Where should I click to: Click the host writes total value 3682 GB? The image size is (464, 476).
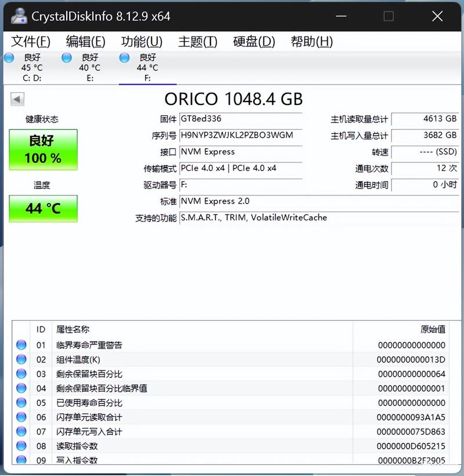pos(425,135)
